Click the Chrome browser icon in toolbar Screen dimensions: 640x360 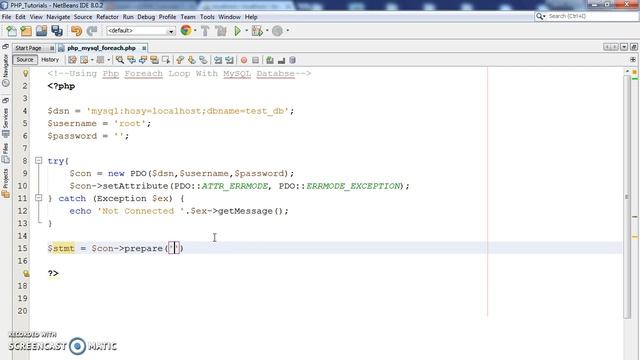(186, 30)
